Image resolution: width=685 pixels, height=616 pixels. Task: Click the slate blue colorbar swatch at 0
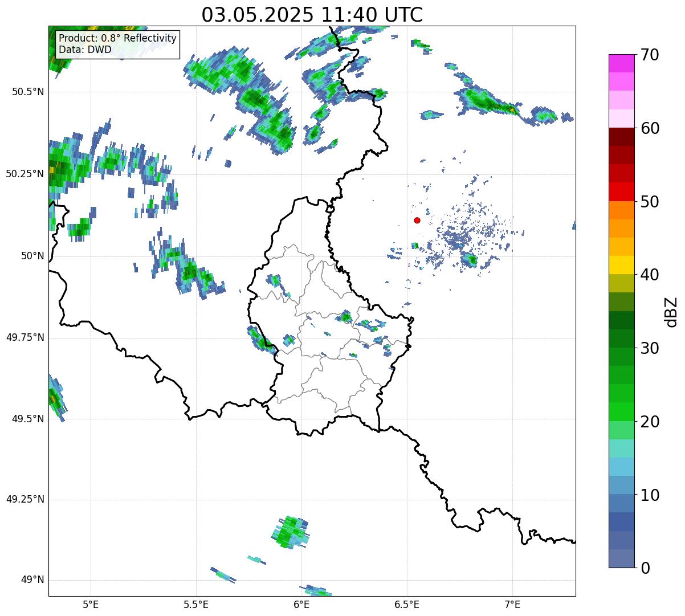coord(621,558)
